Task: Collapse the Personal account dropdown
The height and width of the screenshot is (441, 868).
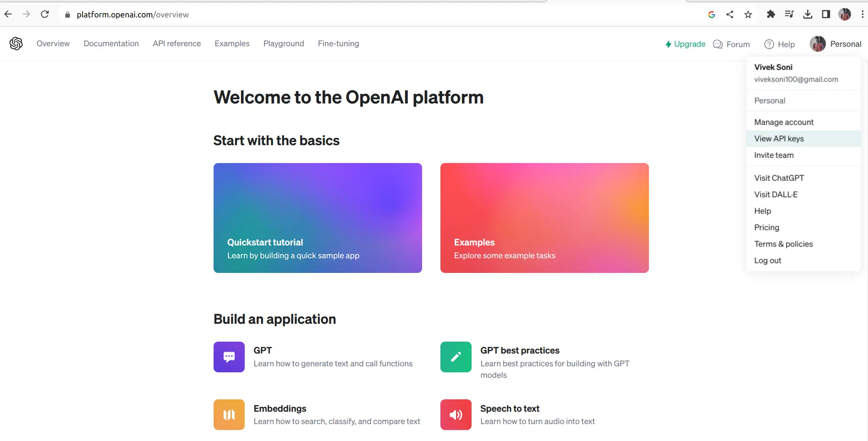Action: click(836, 44)
